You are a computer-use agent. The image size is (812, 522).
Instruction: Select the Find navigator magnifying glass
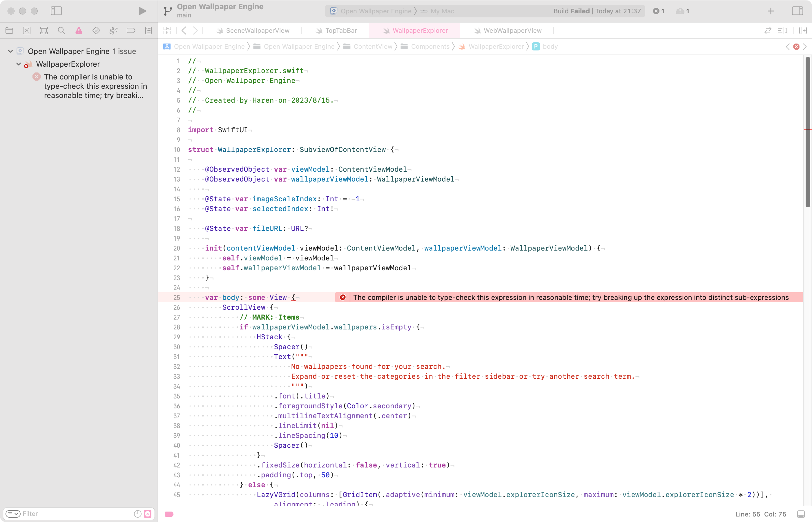point(61,30)
